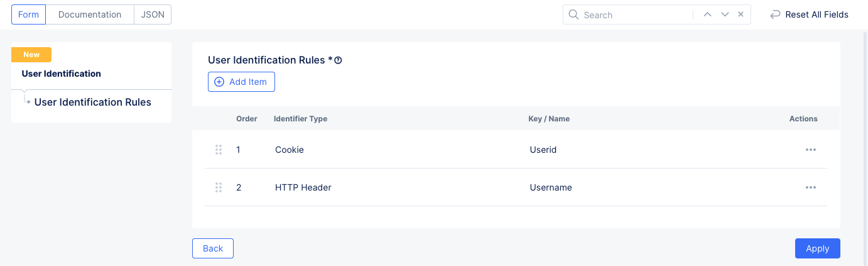Screen dimensions: 868x266
Task: Switch to the Documentation tab
Action: 90,14
